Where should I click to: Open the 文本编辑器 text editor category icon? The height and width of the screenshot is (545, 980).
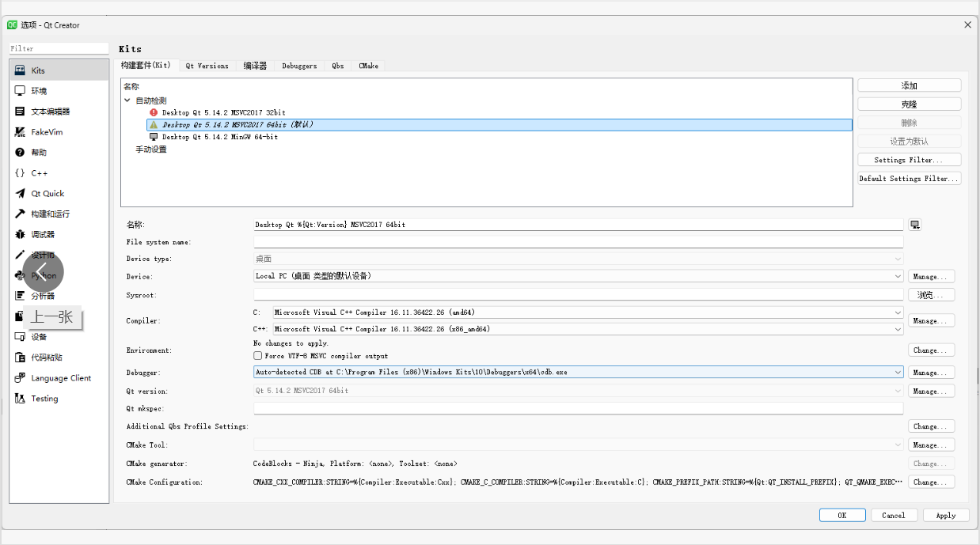tap(20, 112)
